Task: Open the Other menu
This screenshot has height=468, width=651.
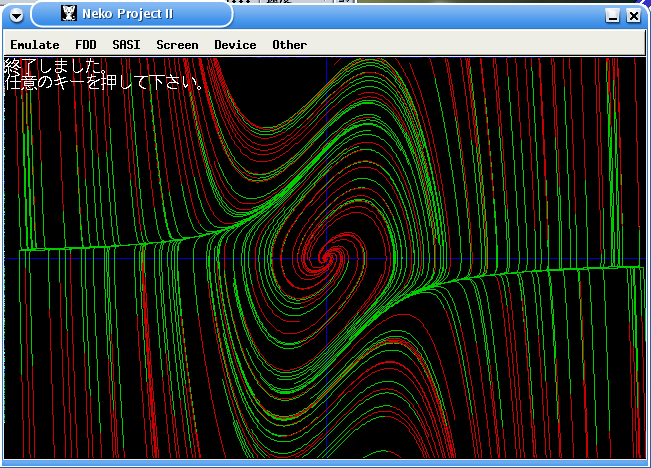Action: (289, 45)
